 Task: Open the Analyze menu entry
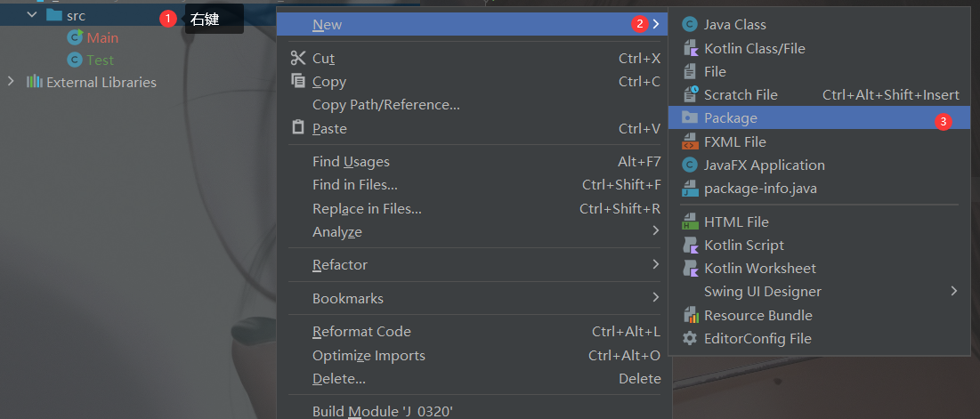tap(474, 231)
